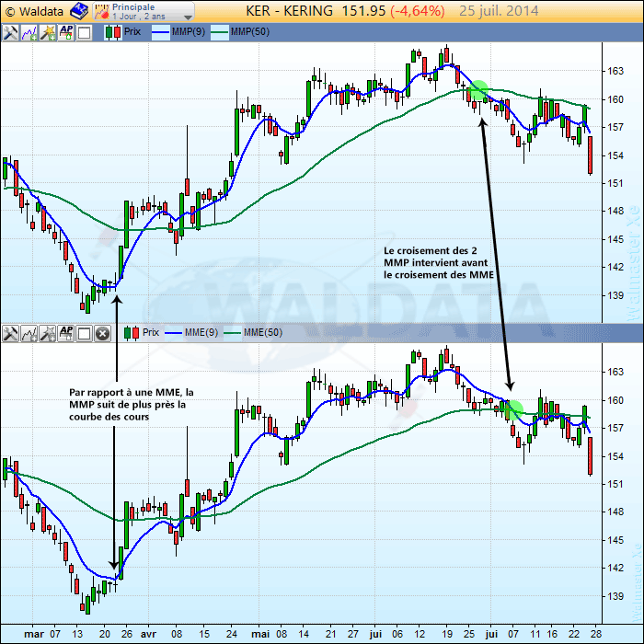This screenshot has height=644, width=644.
Task: Click blank window icon in the MME panel toolbar
Action: (85, 333)
